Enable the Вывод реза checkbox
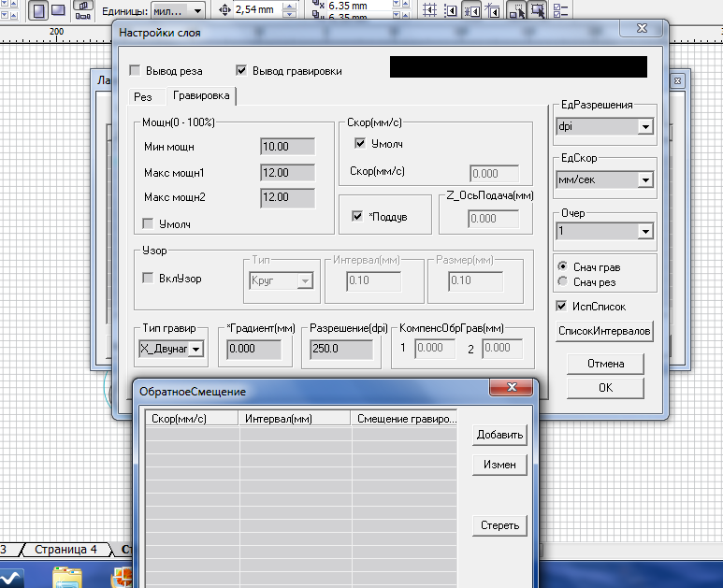This screenshot has height=588, width=723. click(136, 70)
